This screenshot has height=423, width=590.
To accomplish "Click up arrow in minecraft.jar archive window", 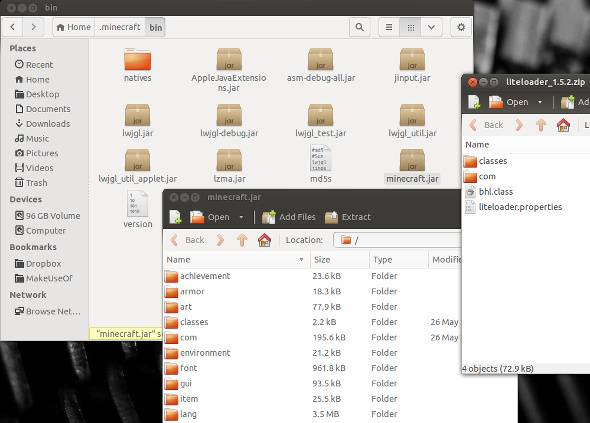I will pyautogui.click(x=242, y=240).
